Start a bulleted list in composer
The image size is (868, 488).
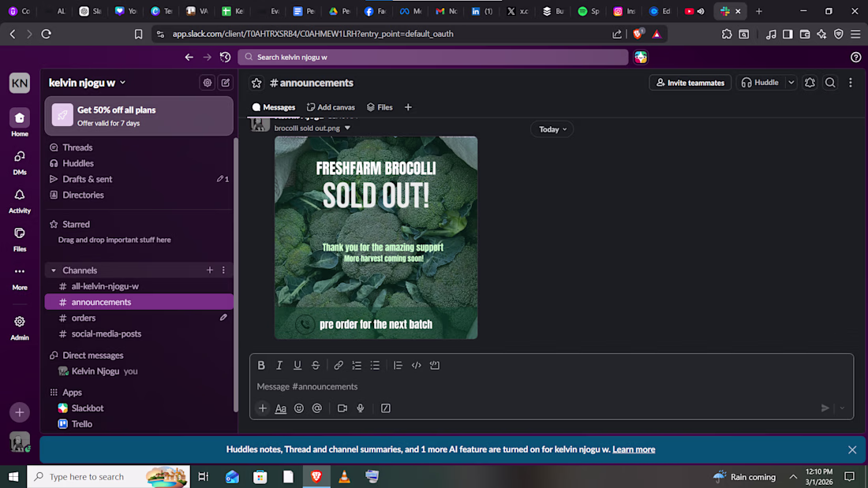pyautogui.click(x=375, y=365)
